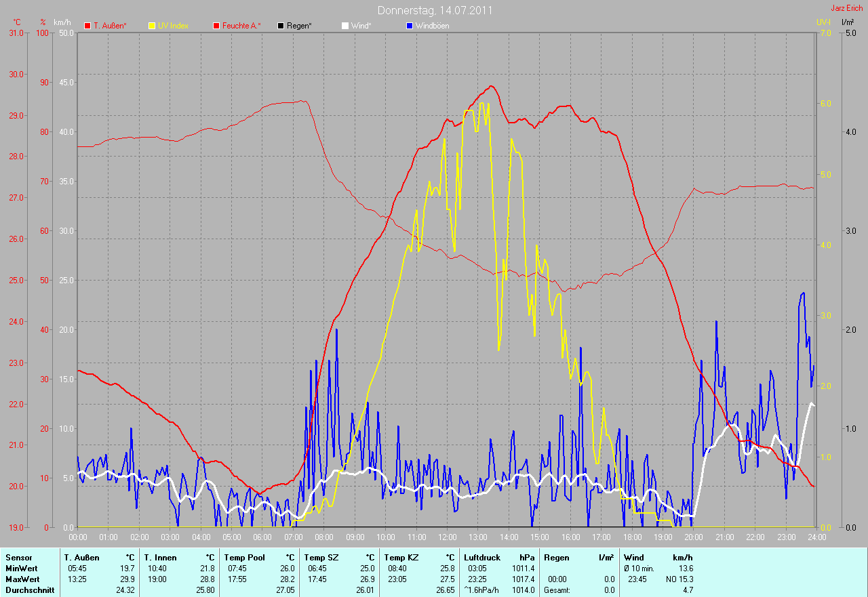Image resolution: width=868 pixels, height=597 pixels.
Task: Click the MaxWert row label
Action: click(x=22, y=579)
